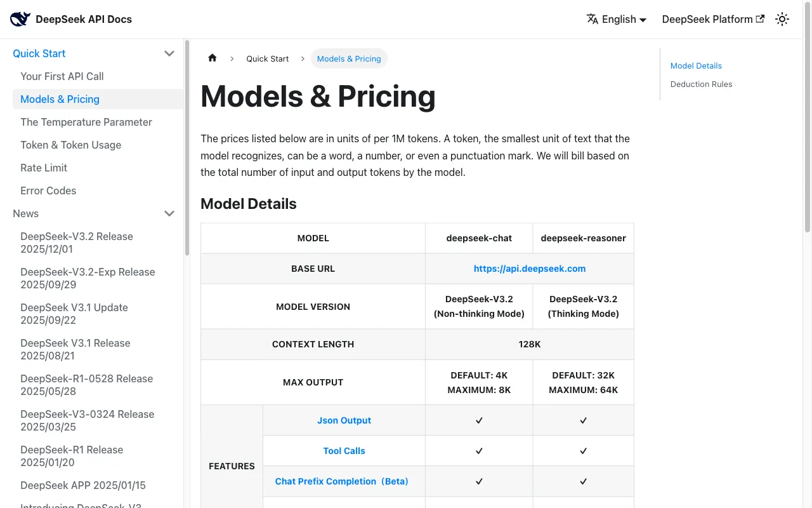Screen dimensions: 812x508
Task: Click the Chat Prefix Completion checkmark for deepseek-chat
Action: click(479, 481)
